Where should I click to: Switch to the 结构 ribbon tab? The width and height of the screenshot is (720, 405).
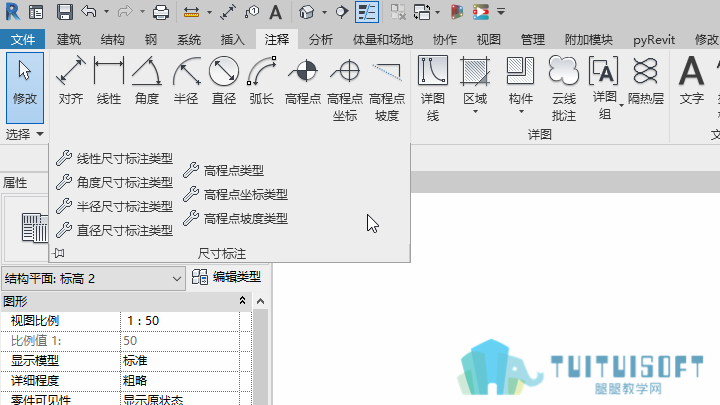[112, 39]
